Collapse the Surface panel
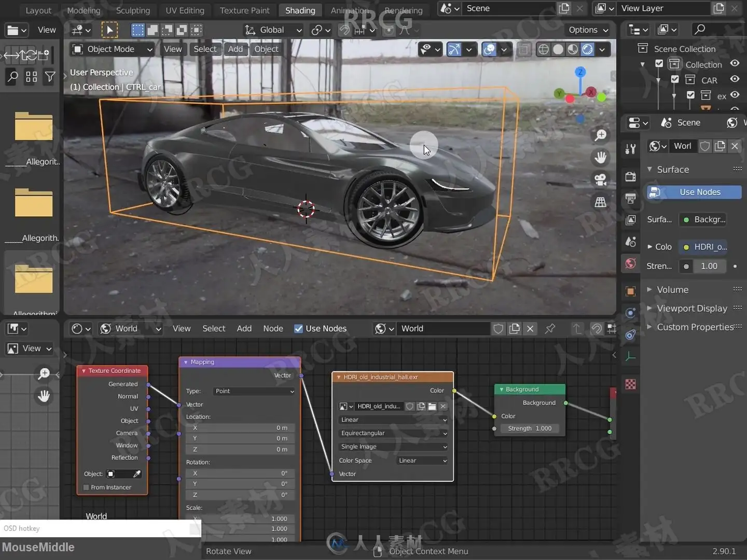 point(672,170)
